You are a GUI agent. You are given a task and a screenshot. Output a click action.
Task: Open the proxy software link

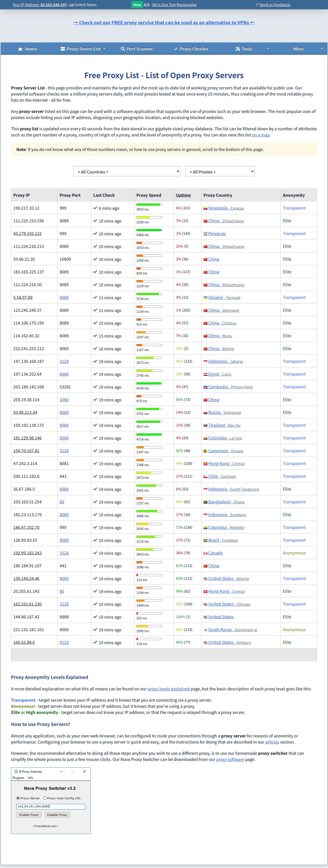tap(230, 759)
